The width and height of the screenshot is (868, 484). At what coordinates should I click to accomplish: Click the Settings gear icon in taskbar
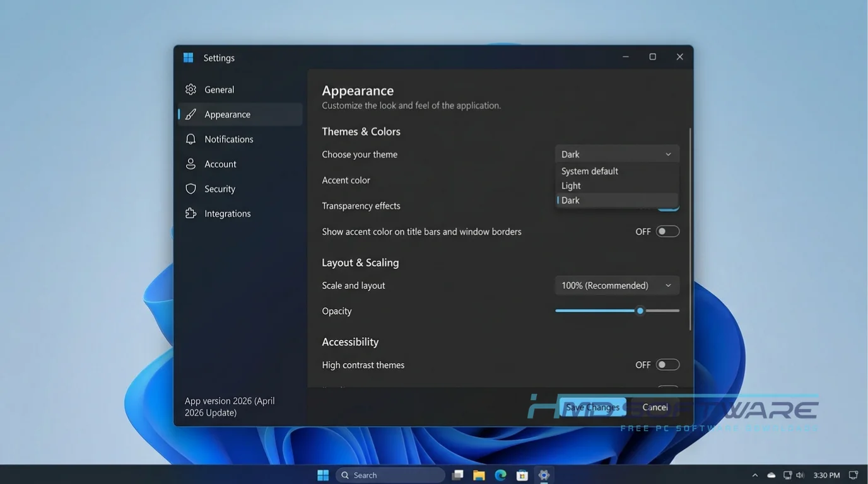tap(544, 475)
